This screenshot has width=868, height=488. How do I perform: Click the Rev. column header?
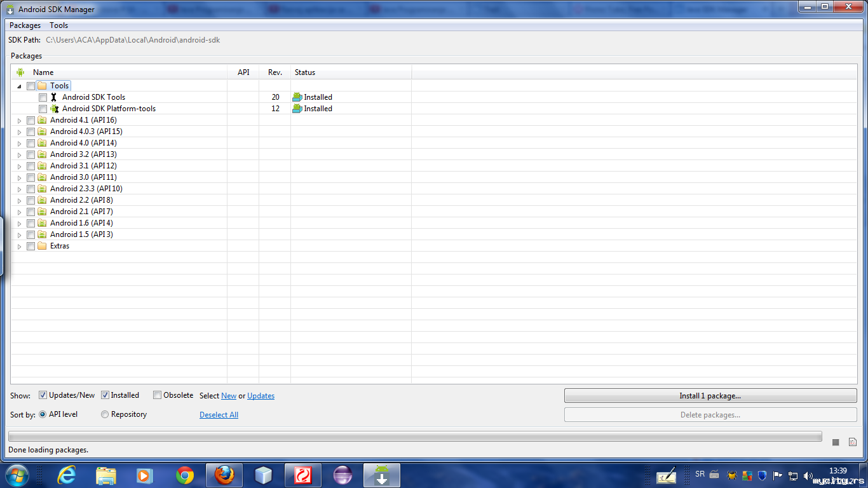[x=275, y=72]
